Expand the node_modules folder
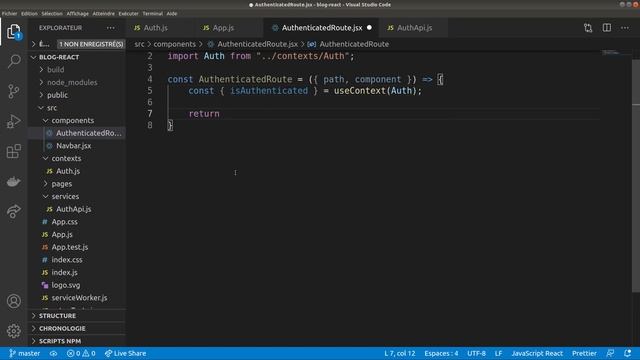The height and width of the screenshot is (360, 640). pyautogui.click(x=77, y=82)
